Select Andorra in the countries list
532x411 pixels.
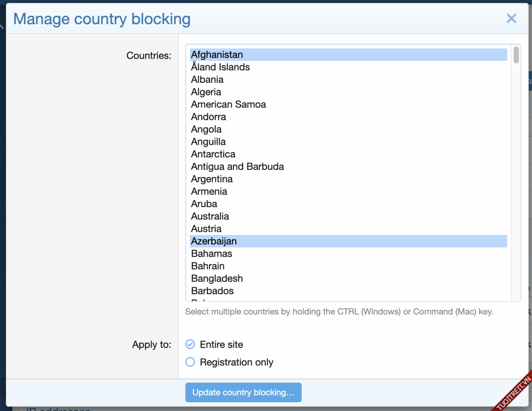208,117
